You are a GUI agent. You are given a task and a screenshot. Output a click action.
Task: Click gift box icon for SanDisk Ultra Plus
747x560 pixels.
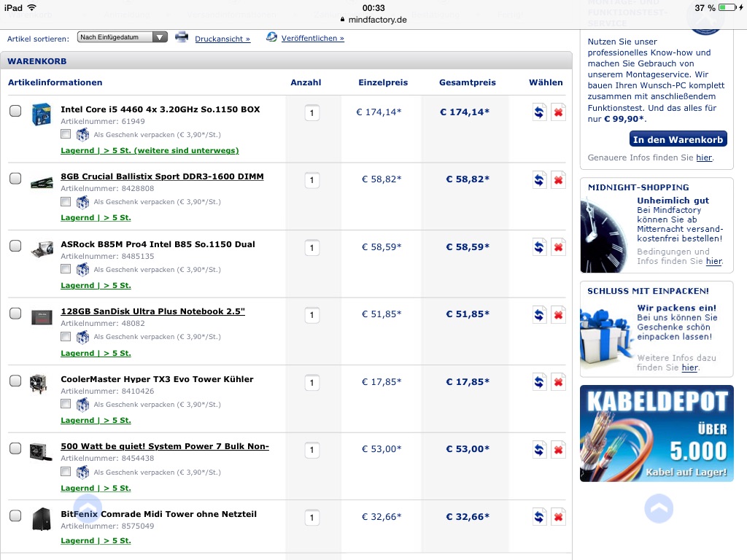82,337
